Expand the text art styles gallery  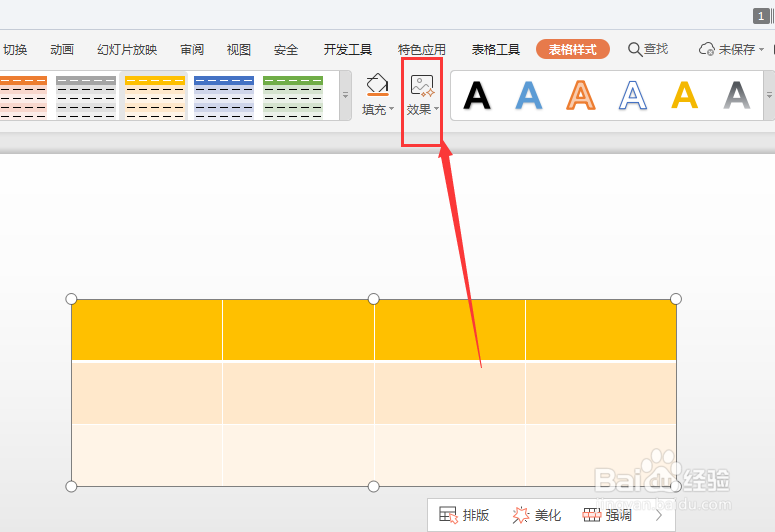coord(769,95)
